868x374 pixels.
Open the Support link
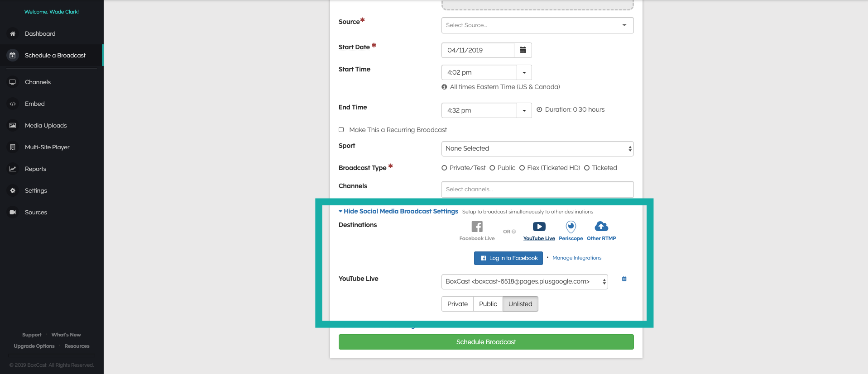[32, 335]
